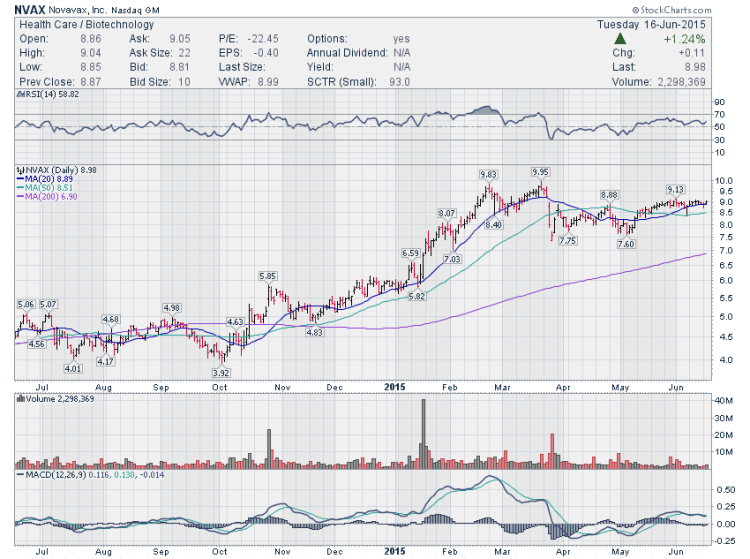Click the 9.83 high price label
750x559 pixels.
point(488,175)
